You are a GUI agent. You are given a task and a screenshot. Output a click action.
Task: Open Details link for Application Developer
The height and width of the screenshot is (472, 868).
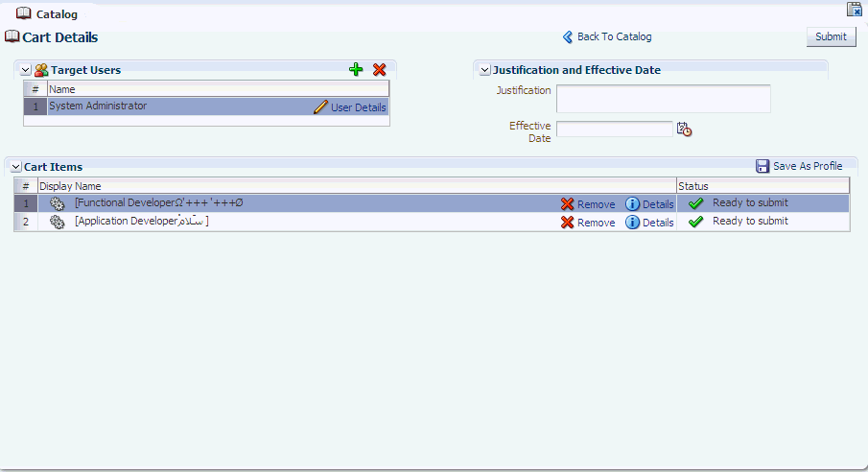(x=658, y=223)
